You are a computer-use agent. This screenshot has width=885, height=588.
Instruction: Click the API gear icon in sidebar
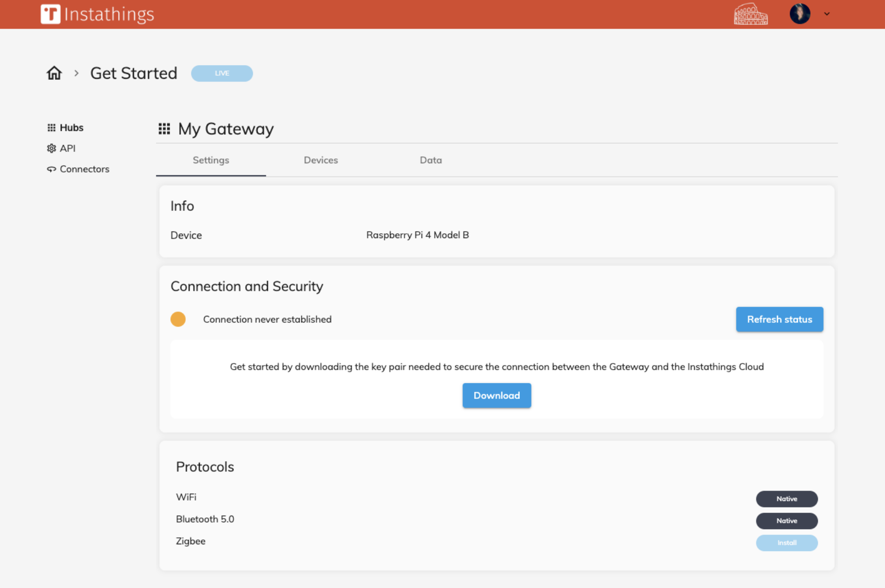point(52,148)
